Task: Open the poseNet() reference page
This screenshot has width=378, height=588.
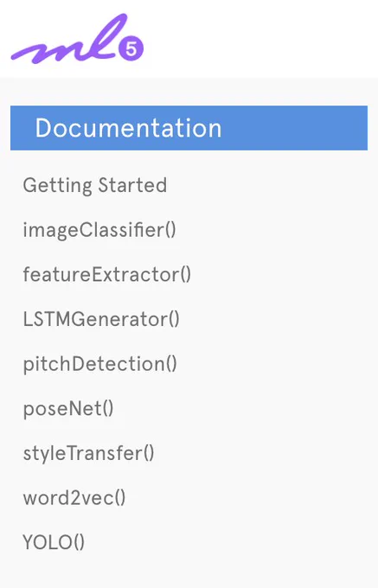Action: 67,409
